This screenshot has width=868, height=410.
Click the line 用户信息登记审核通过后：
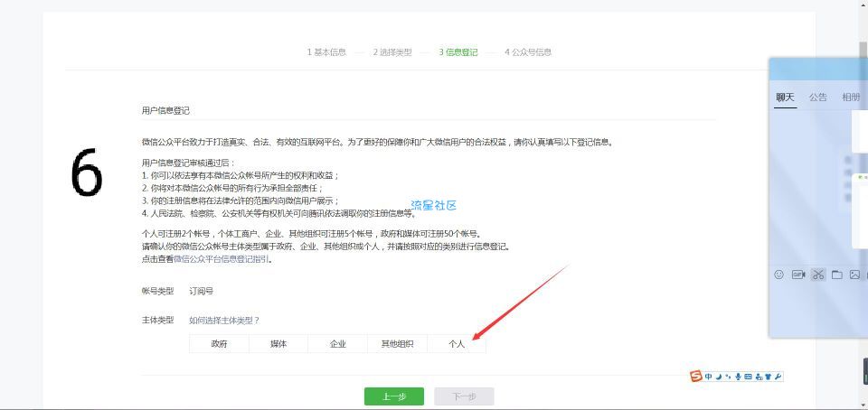189,163
